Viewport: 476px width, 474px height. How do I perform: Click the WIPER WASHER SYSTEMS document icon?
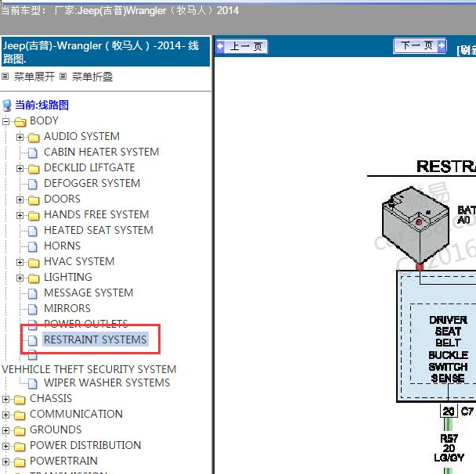33,383
